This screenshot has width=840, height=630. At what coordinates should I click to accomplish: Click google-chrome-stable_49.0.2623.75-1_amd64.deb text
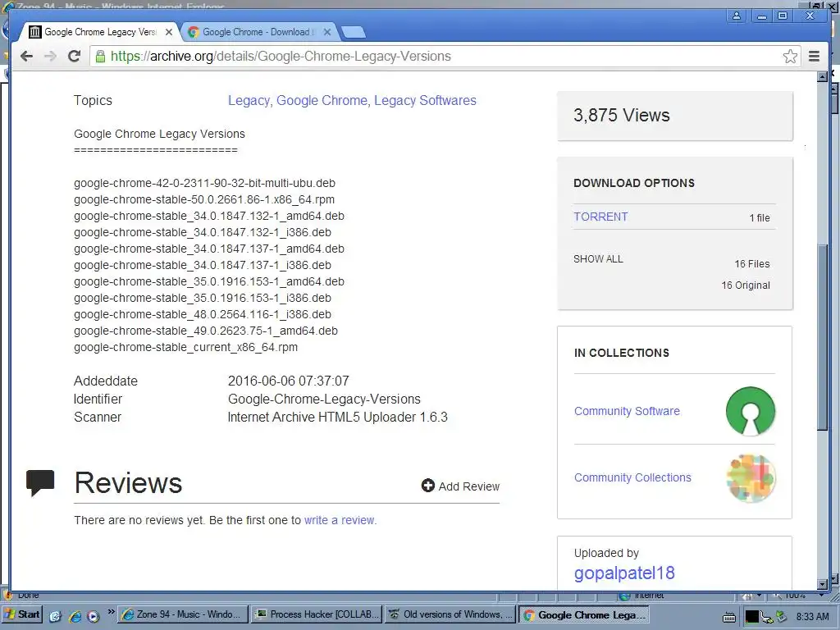click(x=206, y=331)
